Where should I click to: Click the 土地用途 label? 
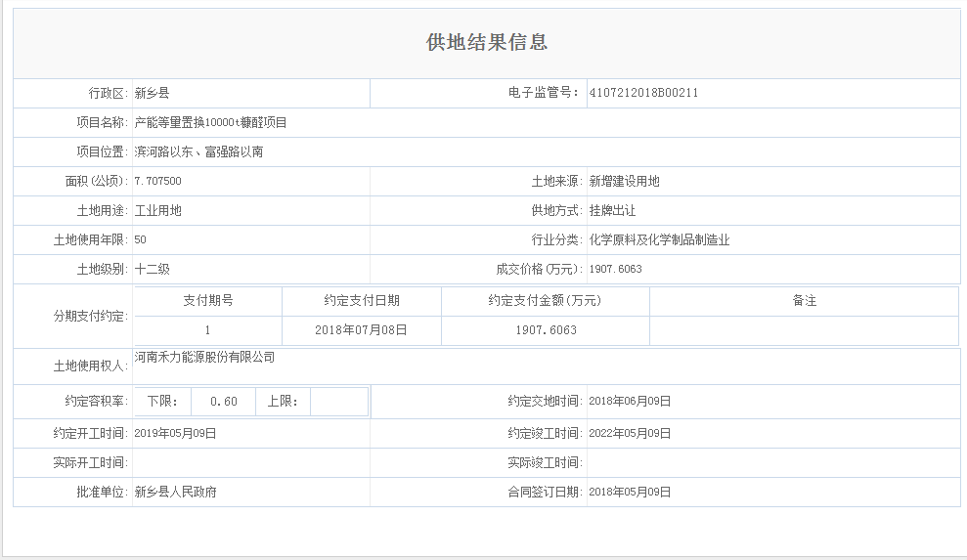pyautogui.click(x=103, y=210)
